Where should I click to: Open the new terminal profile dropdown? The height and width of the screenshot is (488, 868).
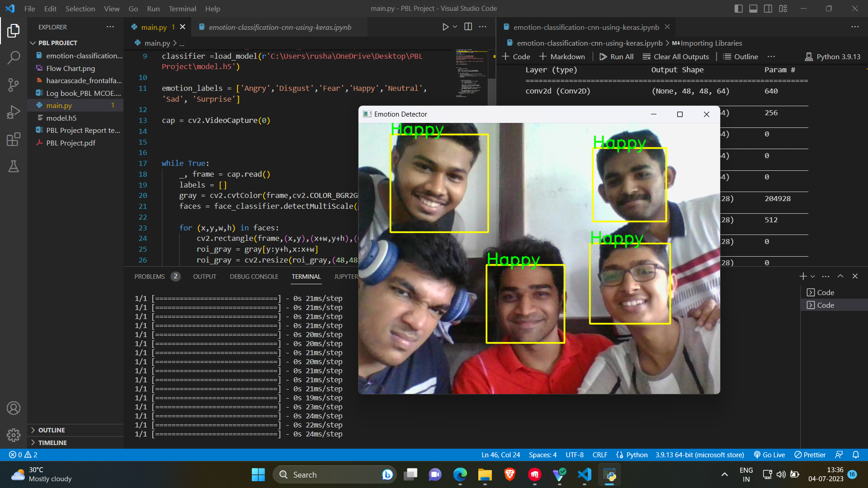click(x=813, y=276)
